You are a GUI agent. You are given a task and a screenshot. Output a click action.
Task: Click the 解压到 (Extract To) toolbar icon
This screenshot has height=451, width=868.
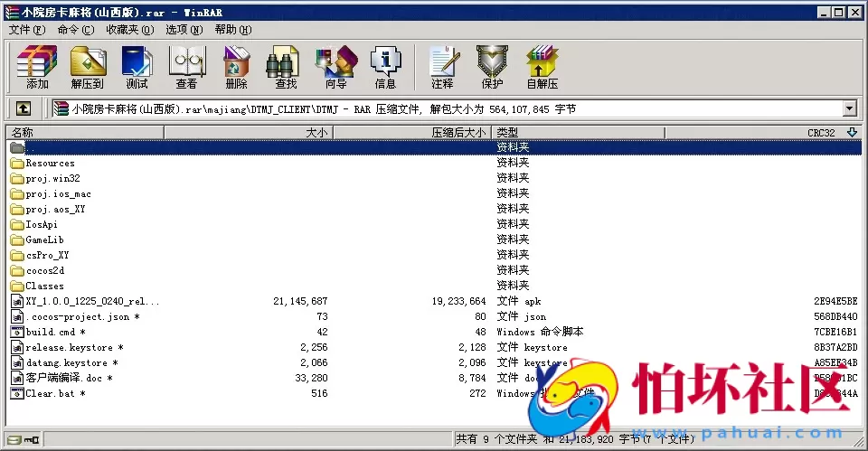click(88, 67)
